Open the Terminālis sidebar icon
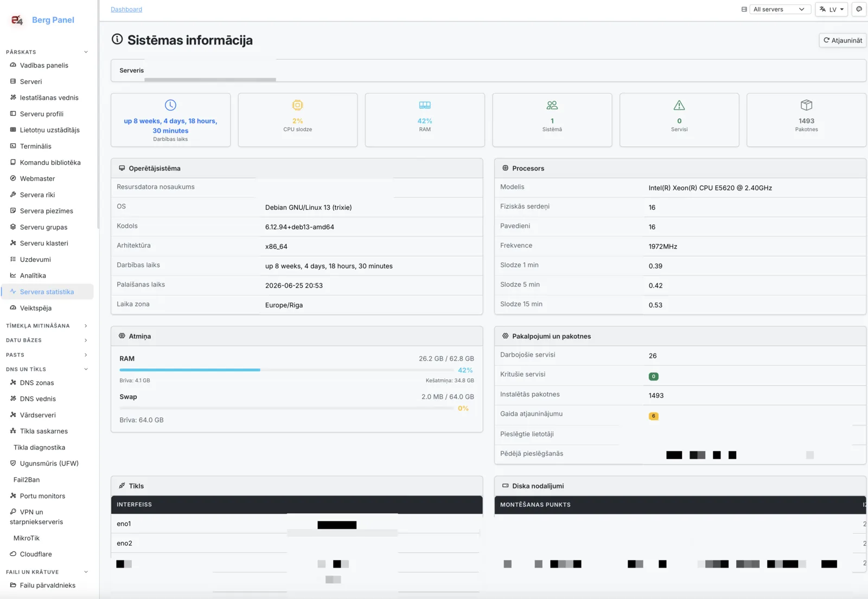The height and width of the screenshot is (599, 868). pyautogui.click(x=13, y=146)
